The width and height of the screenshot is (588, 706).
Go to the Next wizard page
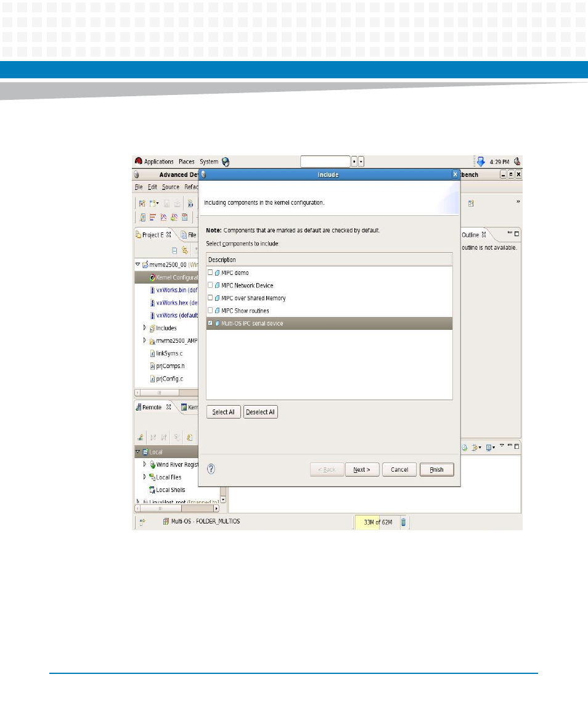point(362,470)
